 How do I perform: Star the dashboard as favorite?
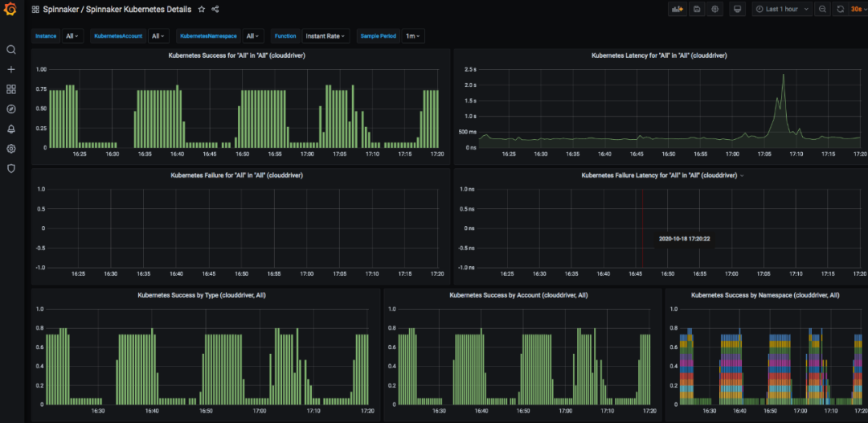tap(202, 10)
